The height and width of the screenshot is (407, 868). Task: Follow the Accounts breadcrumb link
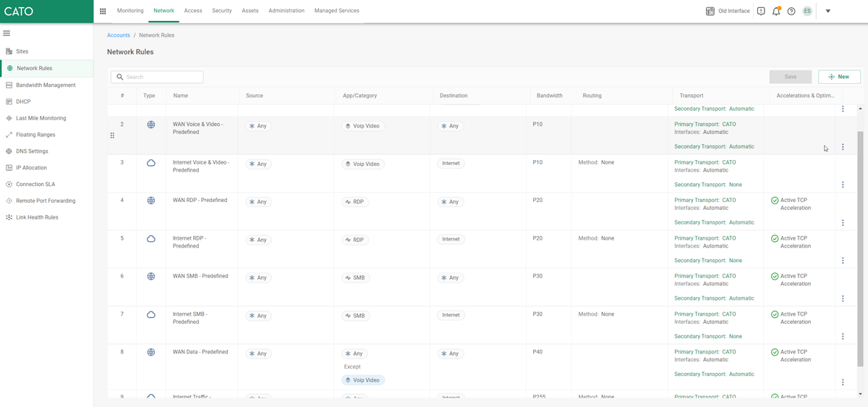pyautogui.click(x=119, y=35)
